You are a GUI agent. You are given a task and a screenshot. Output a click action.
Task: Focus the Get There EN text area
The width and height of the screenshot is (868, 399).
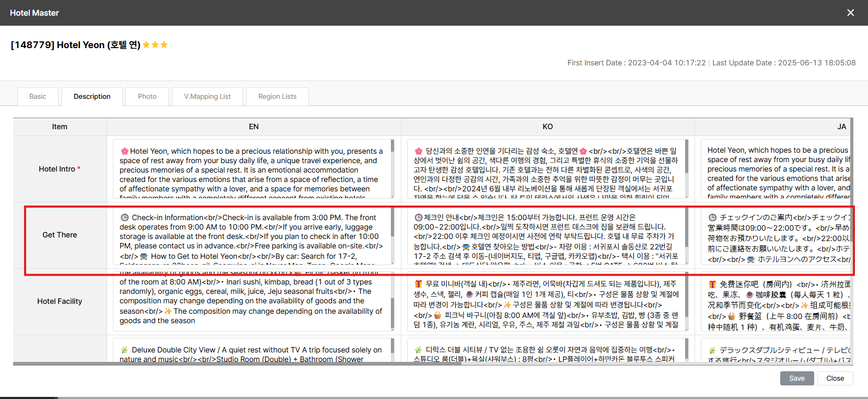(251, 236)
